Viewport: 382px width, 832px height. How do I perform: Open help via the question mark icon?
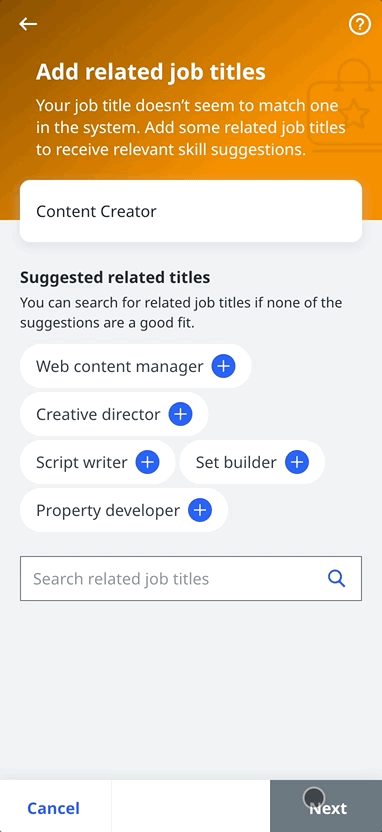pyautogui.click(x=360, y=24)
